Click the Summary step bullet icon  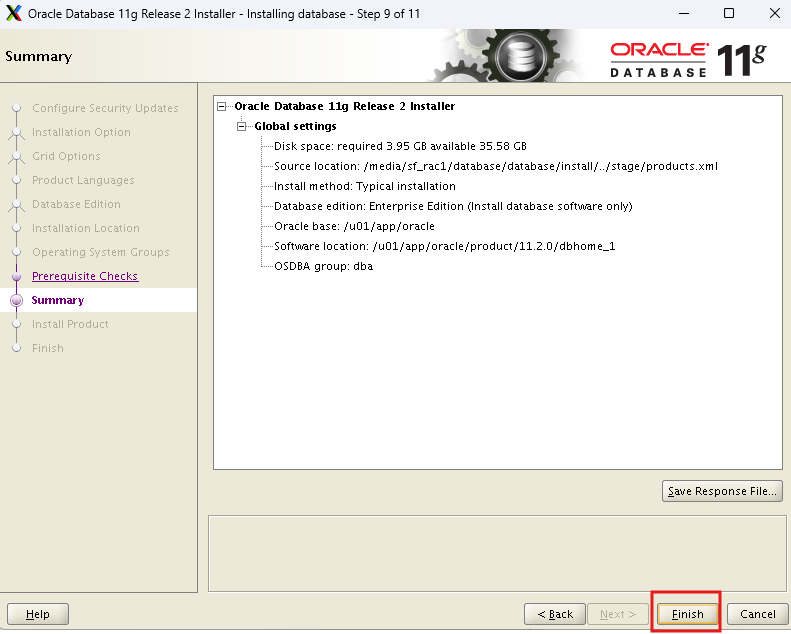(17, 300)
